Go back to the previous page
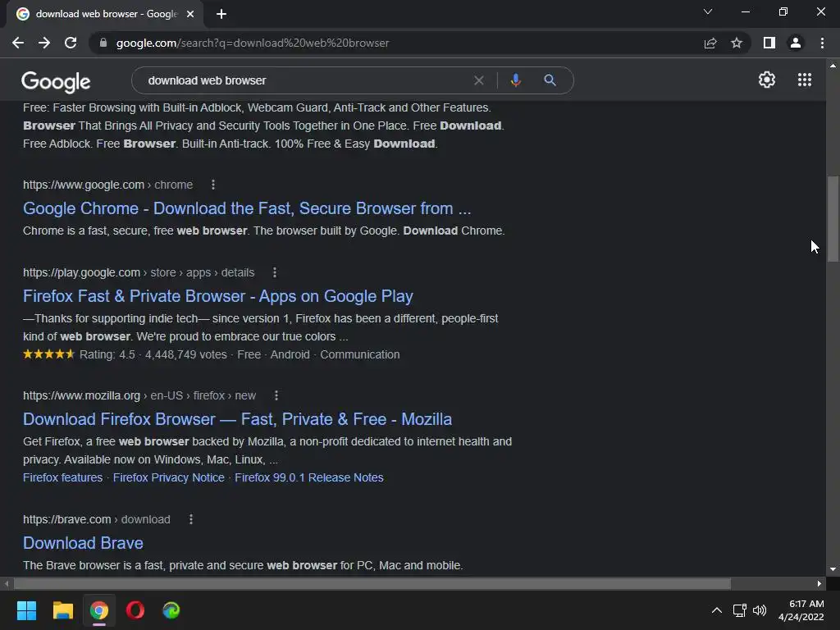The height and width of the screenshot is (630, 840). [18, 43]
